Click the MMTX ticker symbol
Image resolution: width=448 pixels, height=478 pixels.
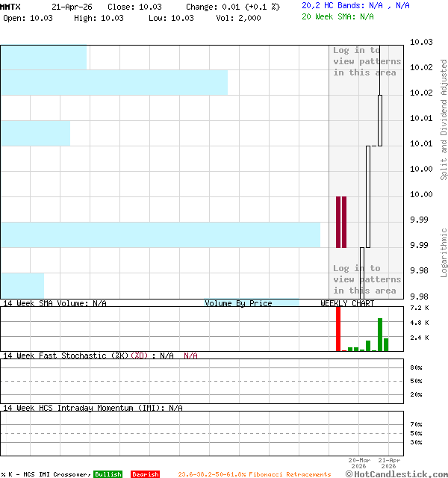10,6
